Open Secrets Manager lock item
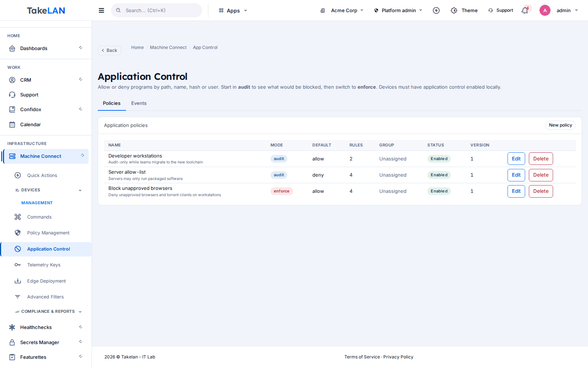 click(46, 342)
